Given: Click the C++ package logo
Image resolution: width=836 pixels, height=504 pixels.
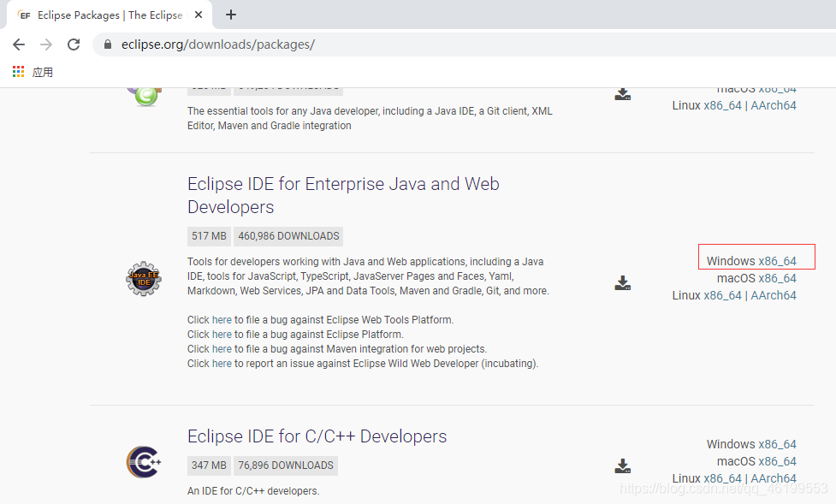Looking at the screenshot, I should [x=144, y=462].
